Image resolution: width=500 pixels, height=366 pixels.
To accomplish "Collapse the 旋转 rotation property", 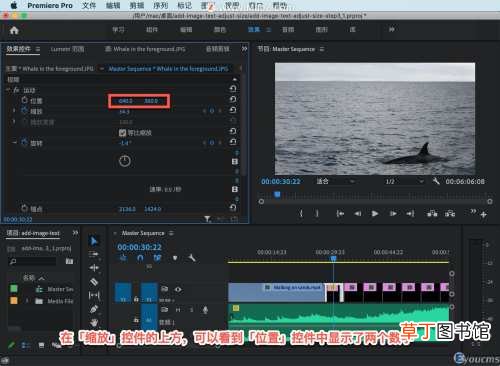I will click(14, 142).
